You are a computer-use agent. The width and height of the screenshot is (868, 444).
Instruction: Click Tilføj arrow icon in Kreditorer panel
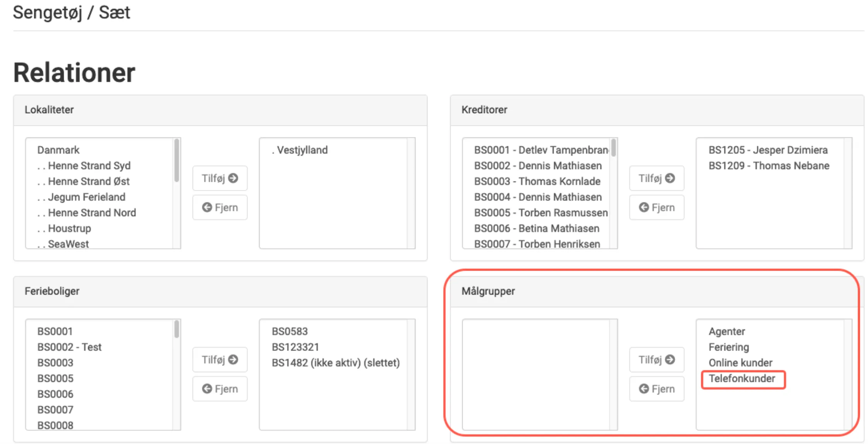pyautogui.click(x=670, y=178)
